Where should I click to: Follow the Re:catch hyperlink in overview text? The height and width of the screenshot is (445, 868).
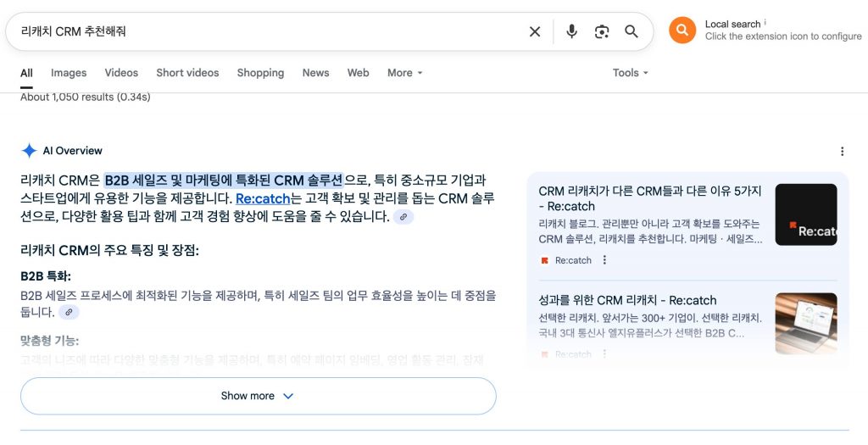tap(263, 198)
